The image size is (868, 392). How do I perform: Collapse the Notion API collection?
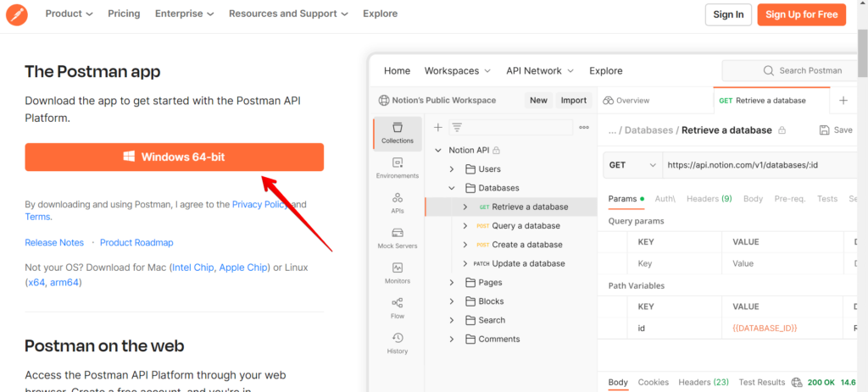tap(438, 151)
